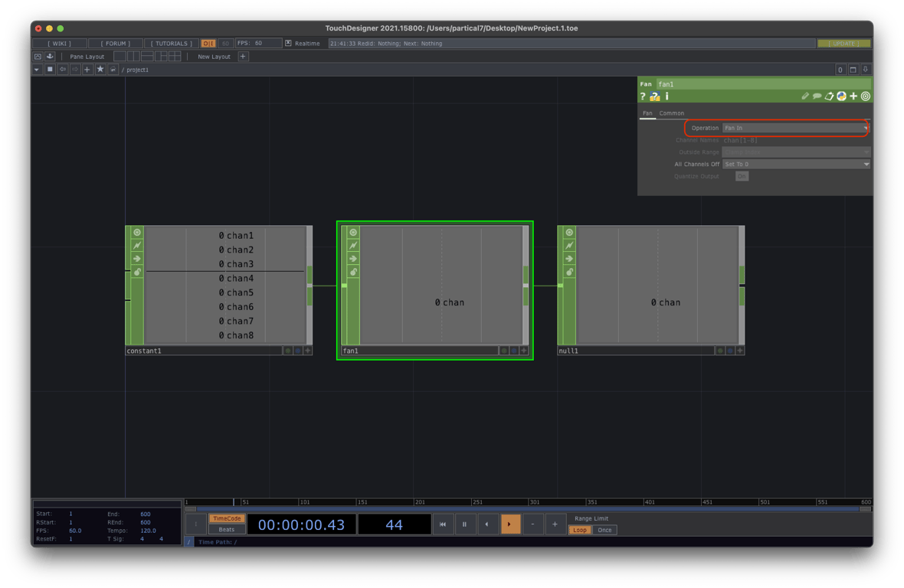This screenshot has width=904, height=588.
Task: Click the project1 path text
Action: (138, 70)
